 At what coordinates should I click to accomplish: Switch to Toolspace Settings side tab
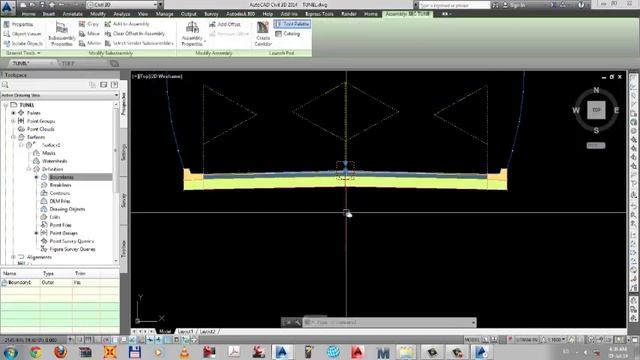click(x=124, y=152)
